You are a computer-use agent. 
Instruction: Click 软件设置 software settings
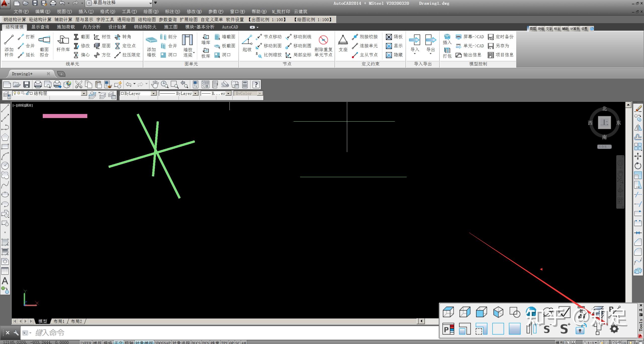(x=235, y=19)
